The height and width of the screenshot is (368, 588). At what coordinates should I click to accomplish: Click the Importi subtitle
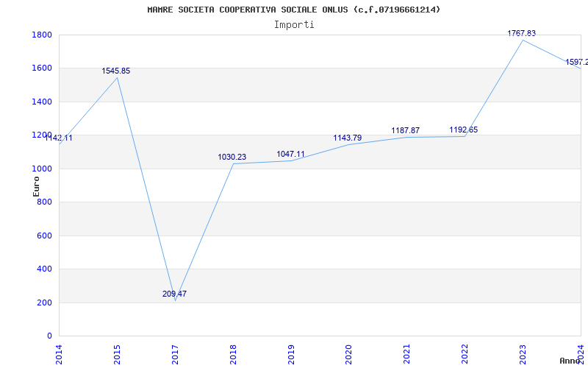294,25
